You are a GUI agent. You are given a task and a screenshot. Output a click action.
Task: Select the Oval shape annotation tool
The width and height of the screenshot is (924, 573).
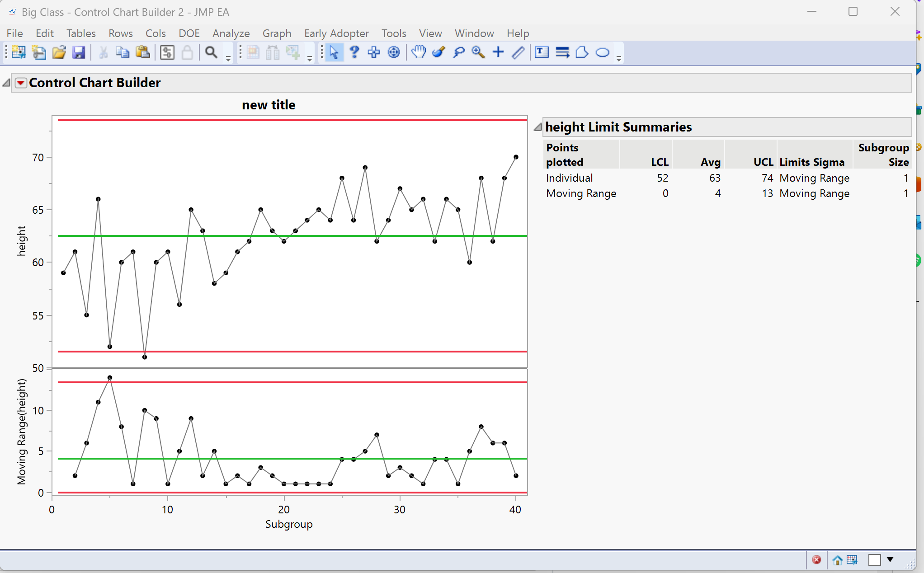tap(602, 52)
